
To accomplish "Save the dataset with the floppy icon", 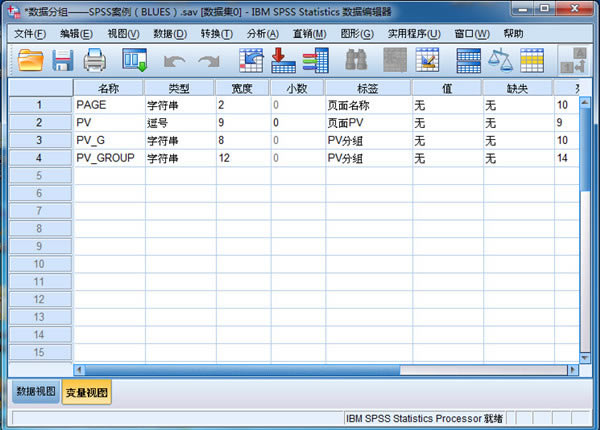I will [x=63, y=62].
